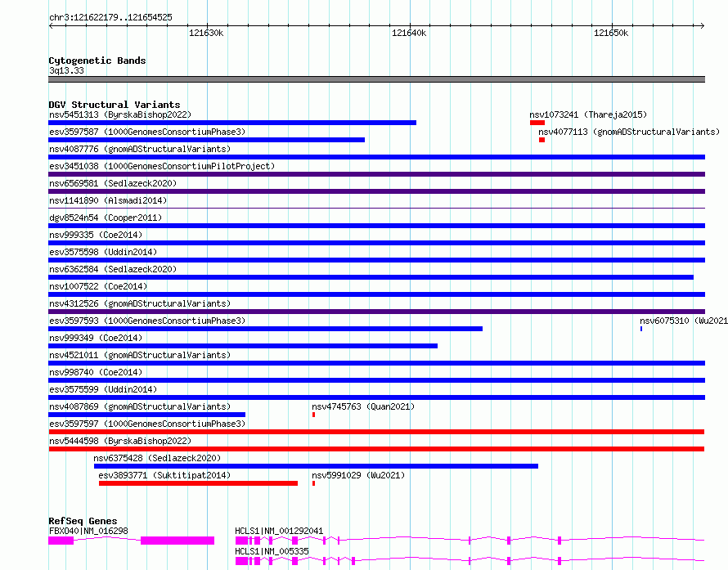Click the 121650k ruler position

pos(611,33)
